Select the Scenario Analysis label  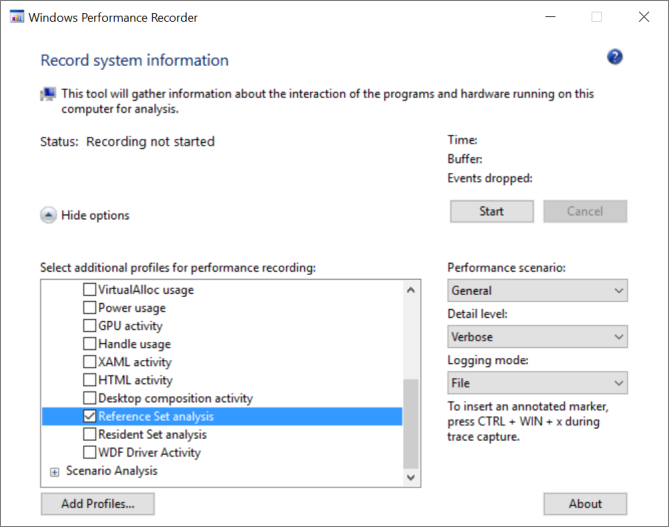112,471
